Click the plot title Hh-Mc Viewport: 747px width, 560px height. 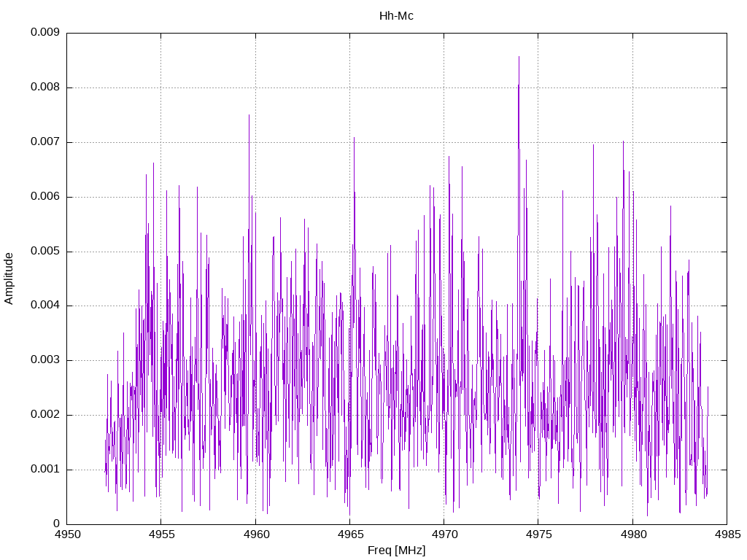pos(396,16)
